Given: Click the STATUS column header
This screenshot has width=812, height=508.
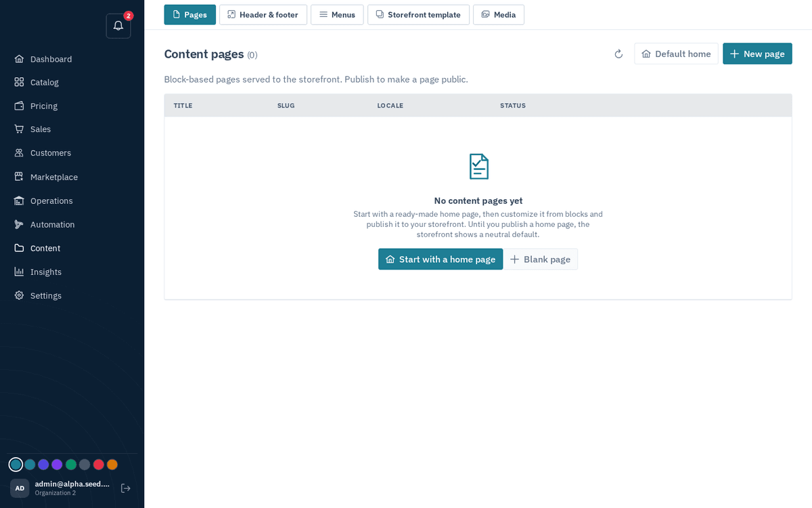Looking at the screenshot, I should tap(513, 106).
